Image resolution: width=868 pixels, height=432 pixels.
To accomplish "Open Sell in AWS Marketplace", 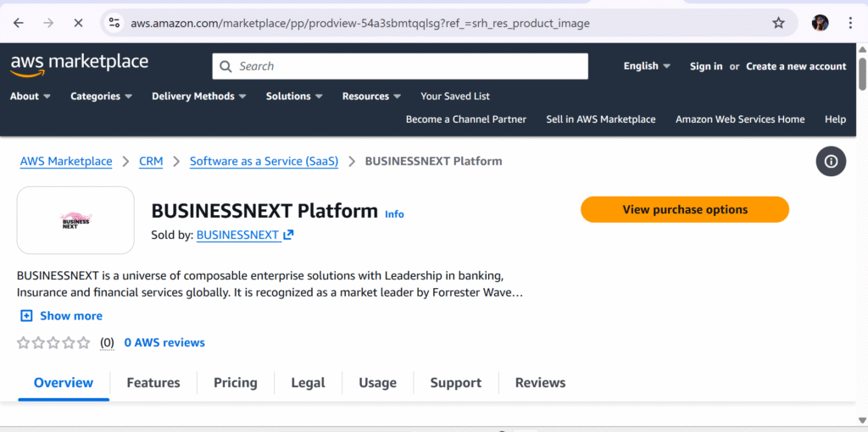I will pyautogui.click(x=601, y=119).
